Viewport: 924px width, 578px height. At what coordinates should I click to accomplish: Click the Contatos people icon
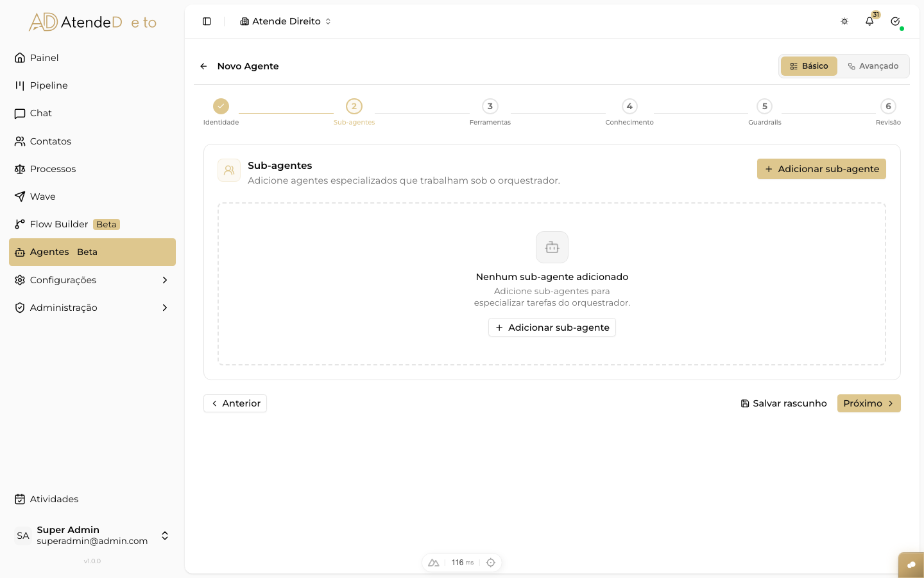(x=20, y=141)
